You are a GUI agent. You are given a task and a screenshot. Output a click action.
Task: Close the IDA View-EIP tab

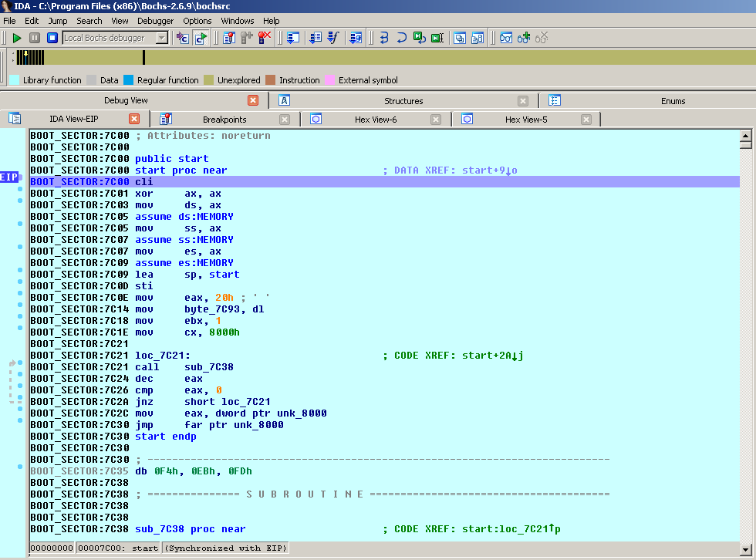[x=134, y=119]
